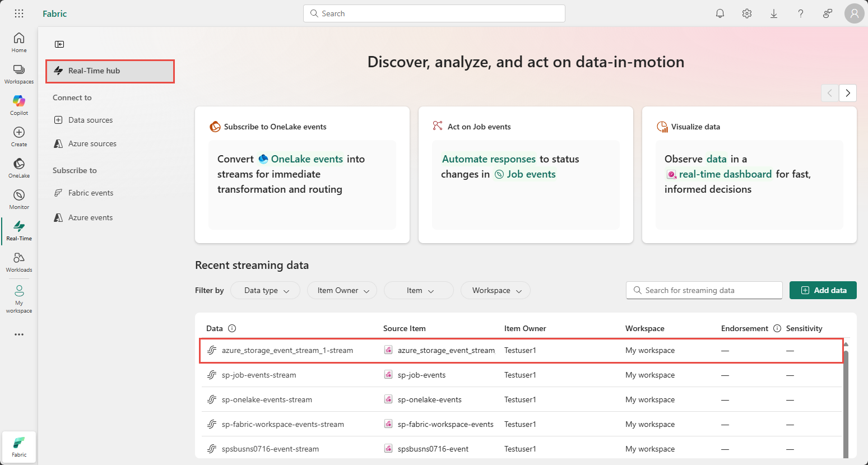This screenshot has height=465, width=868.
Task: Open Workloads in left rail
Action: pyautogui.click(x=19, y=262)
